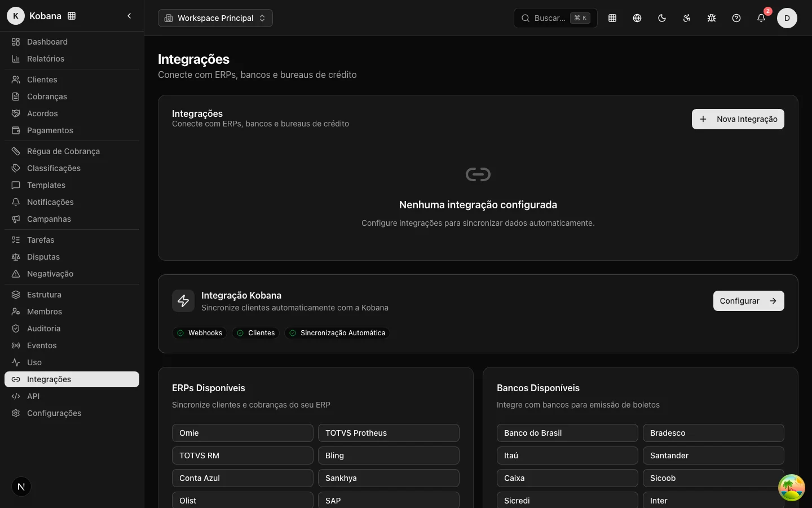The image size is (812, 508).
Task: Collapse the sidebar with the chevron arrow
Action: 129,16
